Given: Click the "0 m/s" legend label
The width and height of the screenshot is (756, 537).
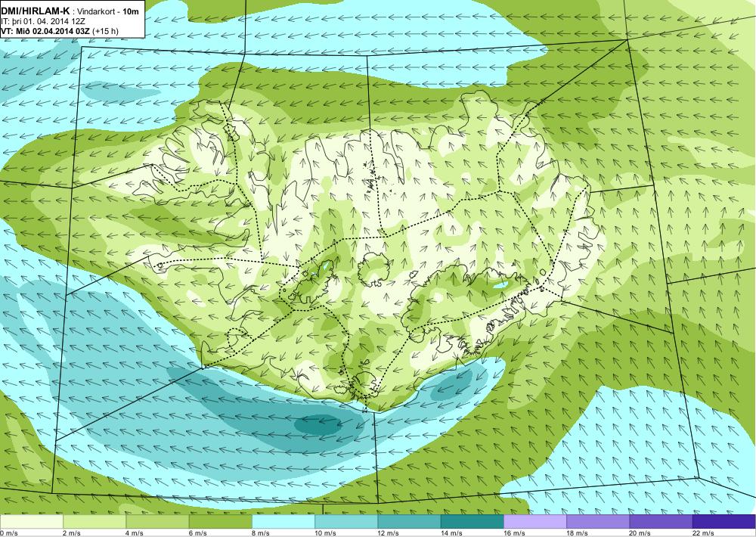Looking at the screenshot, I should (8, 532).
